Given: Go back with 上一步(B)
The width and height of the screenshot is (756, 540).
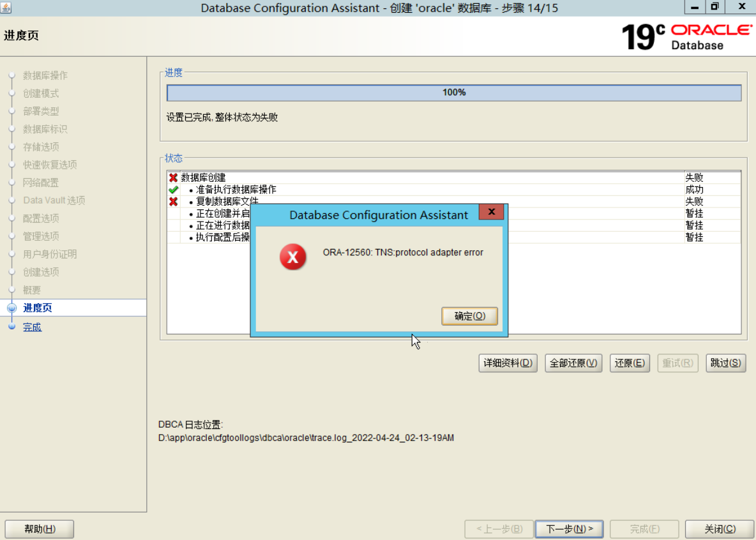Looking at the screenshot, I should tap(499, 529).
